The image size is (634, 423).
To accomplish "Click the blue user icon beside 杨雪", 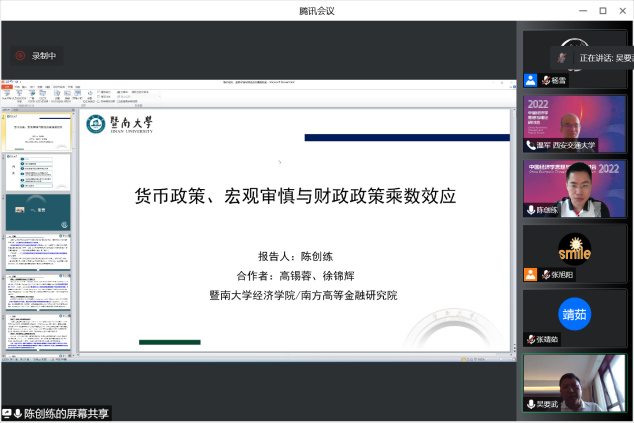I will coord(531,81).
